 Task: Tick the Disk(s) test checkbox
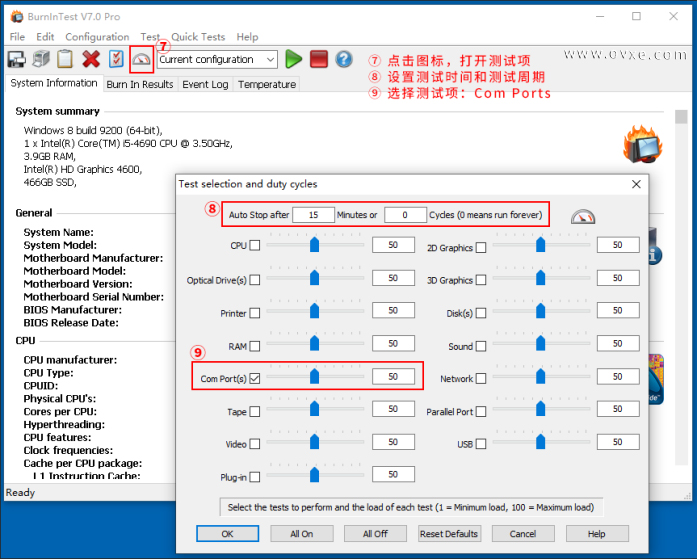(x=481, y=313)
